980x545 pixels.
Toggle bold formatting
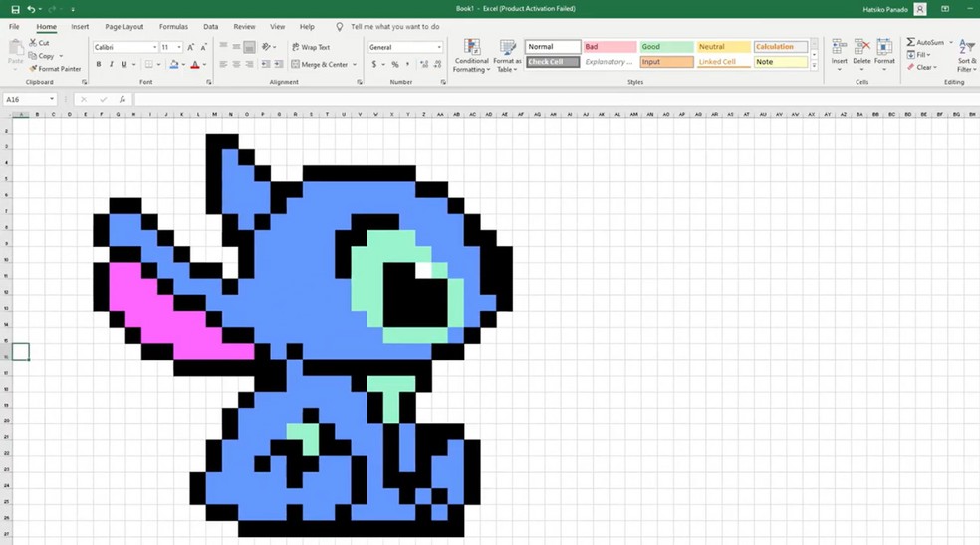point(99,64)
